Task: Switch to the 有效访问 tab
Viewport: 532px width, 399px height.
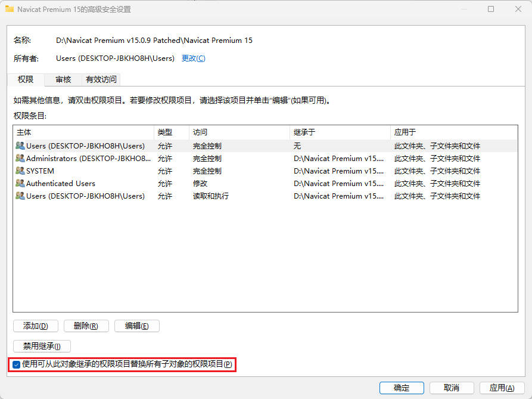Action: (101, 79)
